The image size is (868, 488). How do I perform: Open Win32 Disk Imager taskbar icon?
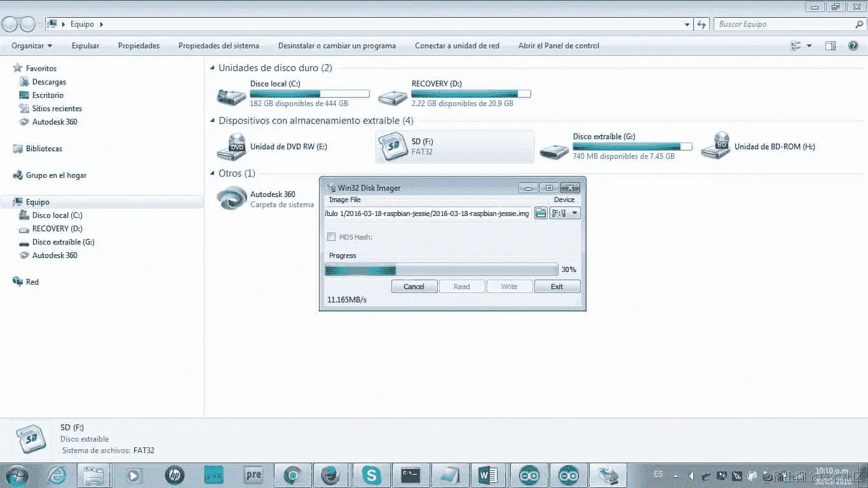tap(607, 475)
